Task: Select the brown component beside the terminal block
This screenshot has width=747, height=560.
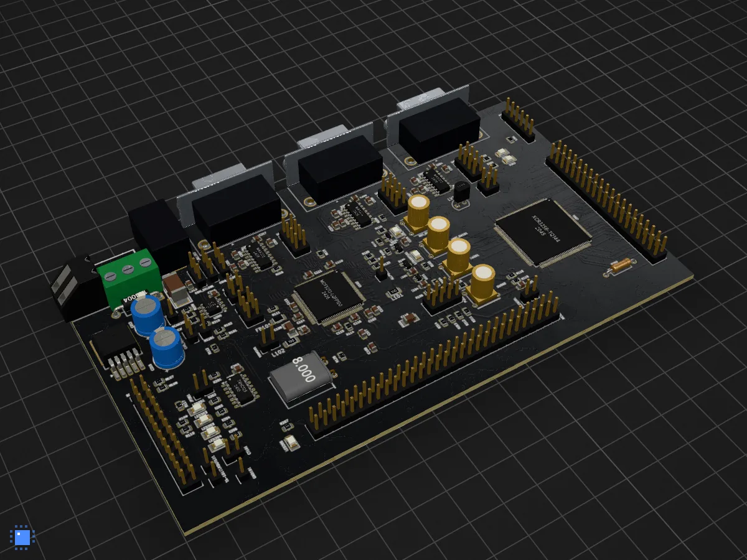Action: [176, 291]
